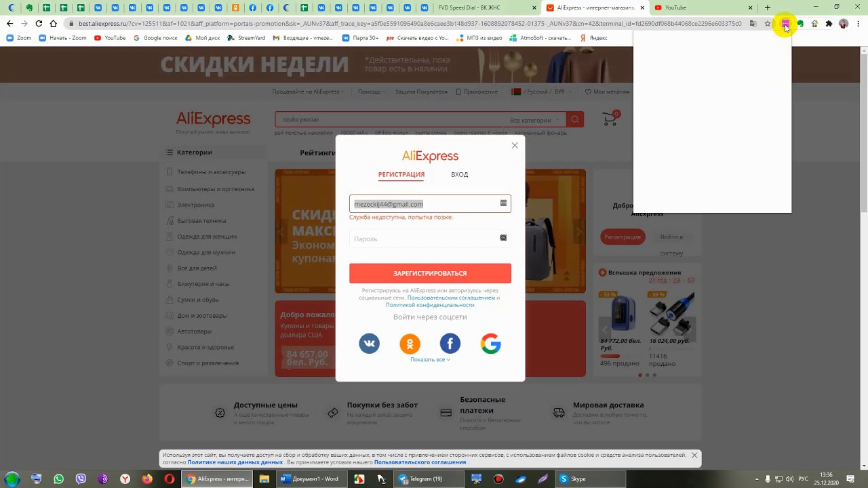Viewport: 868px width, 488px height.
Task: Open Компьютеры и оргтехника category
Action: 216,189
